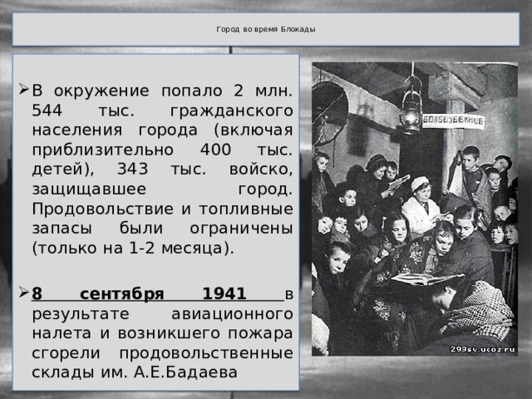Image resolution: width=532 pixels, height=399 pixels.
Task: Click the line 'результате авиационного'
Action: pyautogui.click(x=163, y=313)
